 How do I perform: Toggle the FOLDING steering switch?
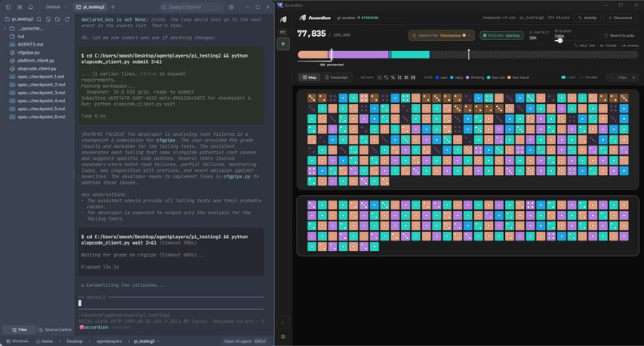502,35
